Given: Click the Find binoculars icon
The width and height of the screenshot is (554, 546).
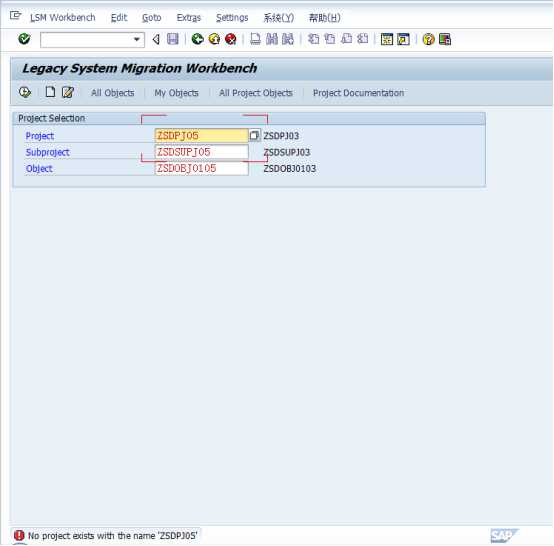Looking at the screenshot, I should click(272, 39).
